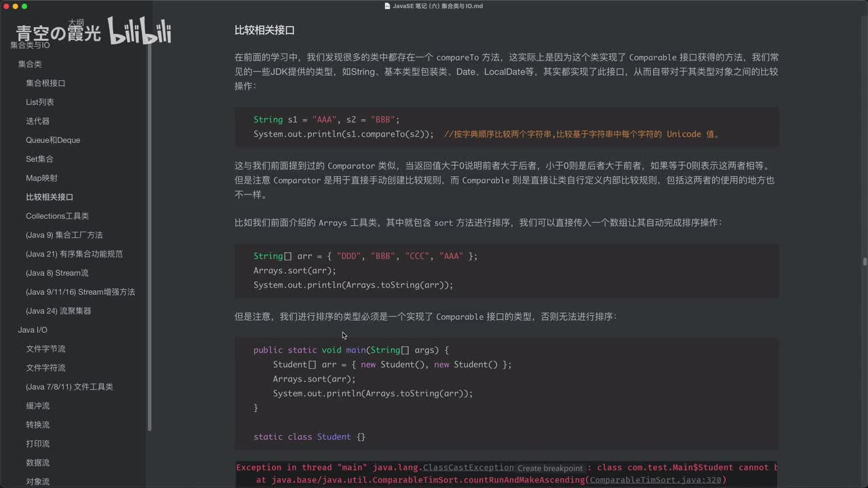Click the Student[] arr declaration line

[x=393, y=365]
